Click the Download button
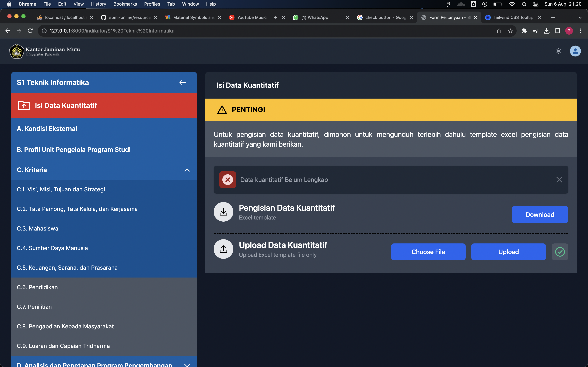The image size is (588, 367). pyautogui.click(x=540, y=215)
